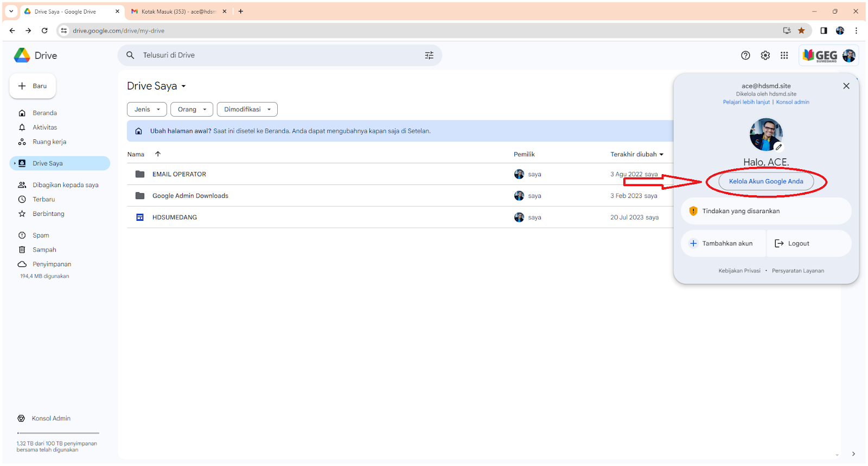The image size is (868, 466).
Task: Click the Baru new button
Action: [33, 86]
